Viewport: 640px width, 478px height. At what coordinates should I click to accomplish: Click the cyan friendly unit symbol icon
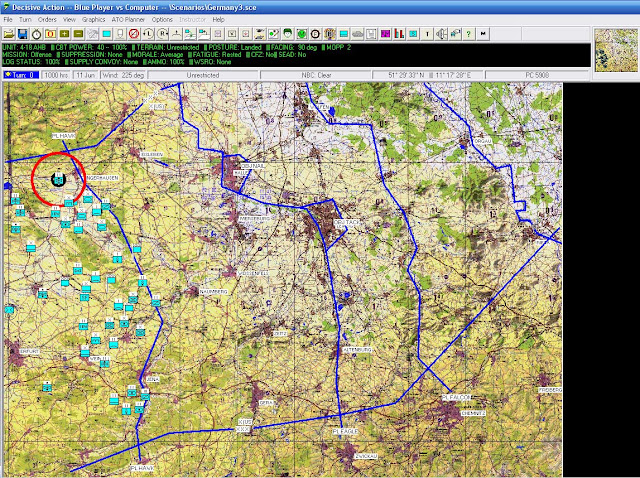tap(107, 34)
